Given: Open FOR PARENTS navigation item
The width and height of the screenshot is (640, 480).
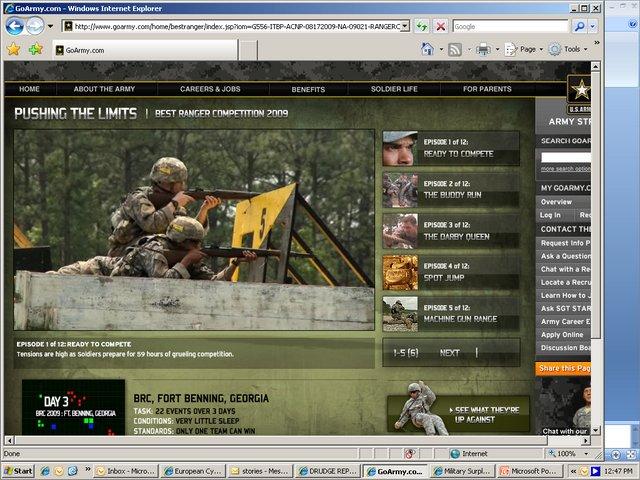Looking at the screenshot, I should click(x=487, y=89).
